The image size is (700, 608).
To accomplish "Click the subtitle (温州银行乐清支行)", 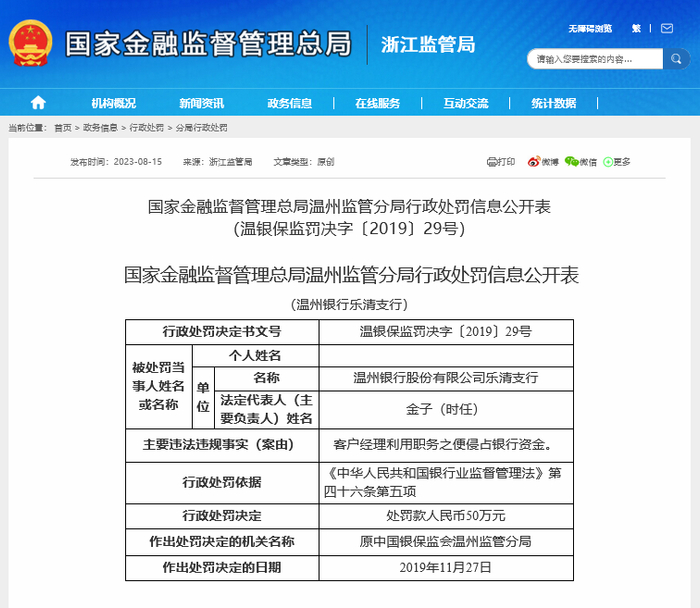I will [350, 305].
